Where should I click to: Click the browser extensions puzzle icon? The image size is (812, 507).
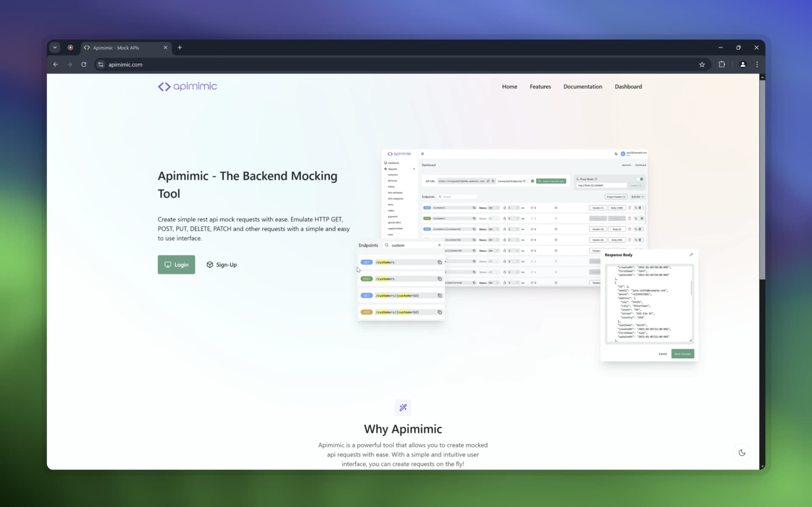point(721,64)
